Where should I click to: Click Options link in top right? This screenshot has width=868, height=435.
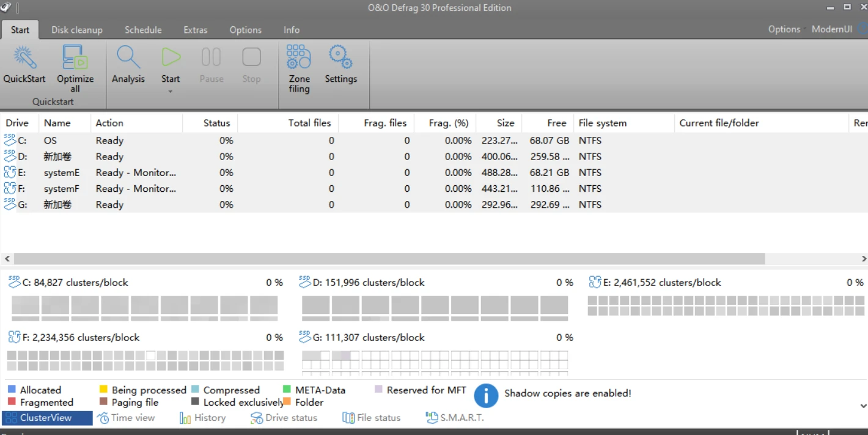click(x=784, y=29)
